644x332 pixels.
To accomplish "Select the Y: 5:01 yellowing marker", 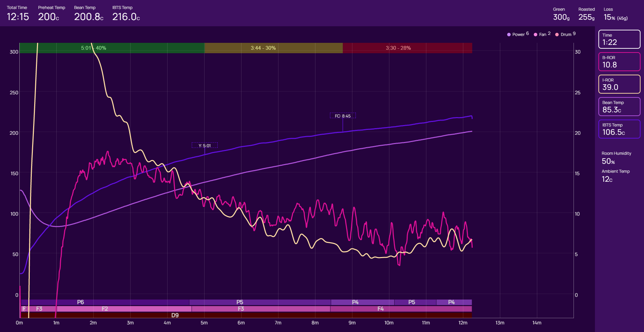I will (x=205, y=145).
